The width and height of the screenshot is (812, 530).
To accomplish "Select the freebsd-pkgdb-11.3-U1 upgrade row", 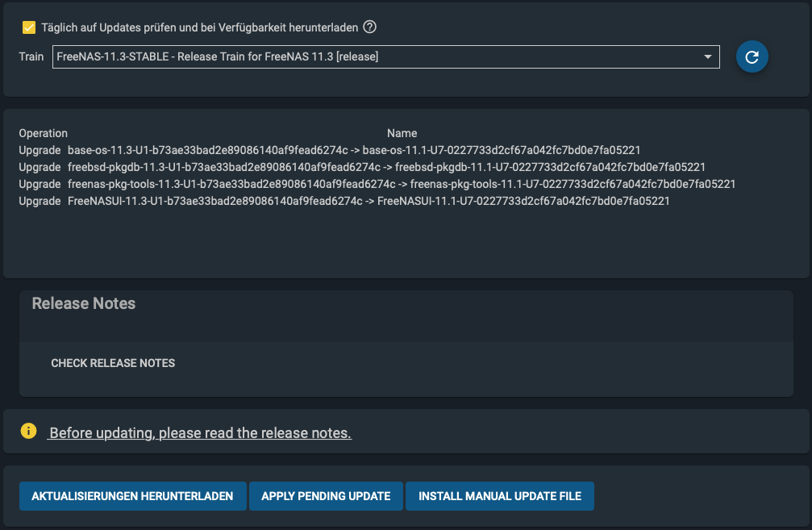I will pos(362,167).
